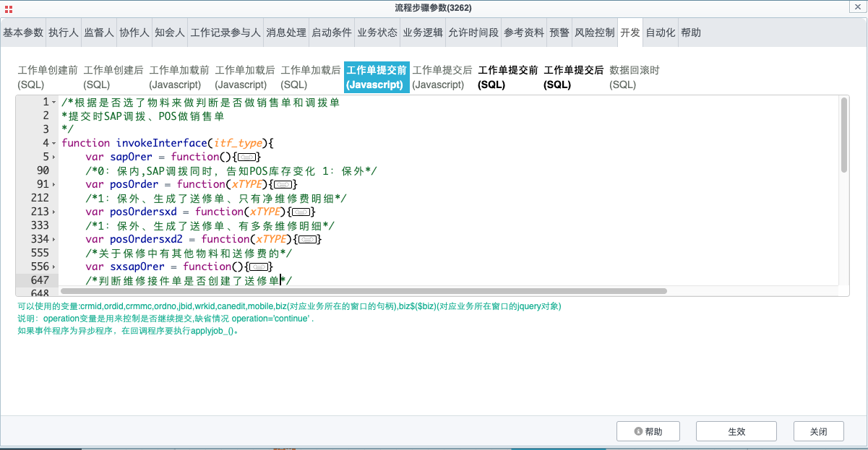Select 工作单创建前 (SQL) event
Image resolution: width=868 pixels, height=450 pixels.
pos(48,77)
